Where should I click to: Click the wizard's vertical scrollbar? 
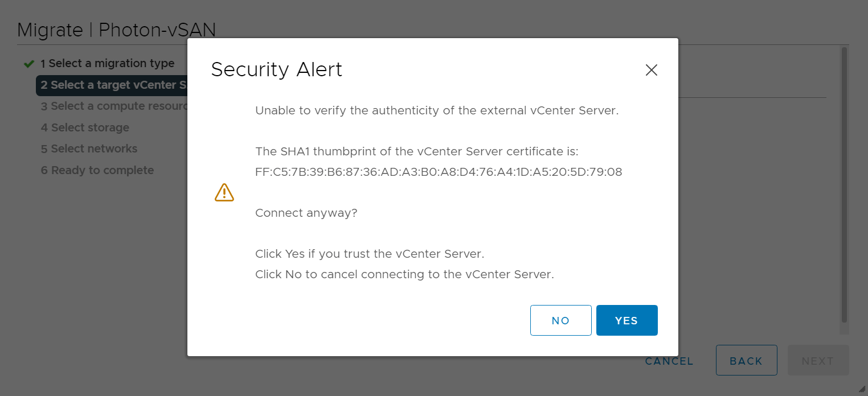coord(844,182)
